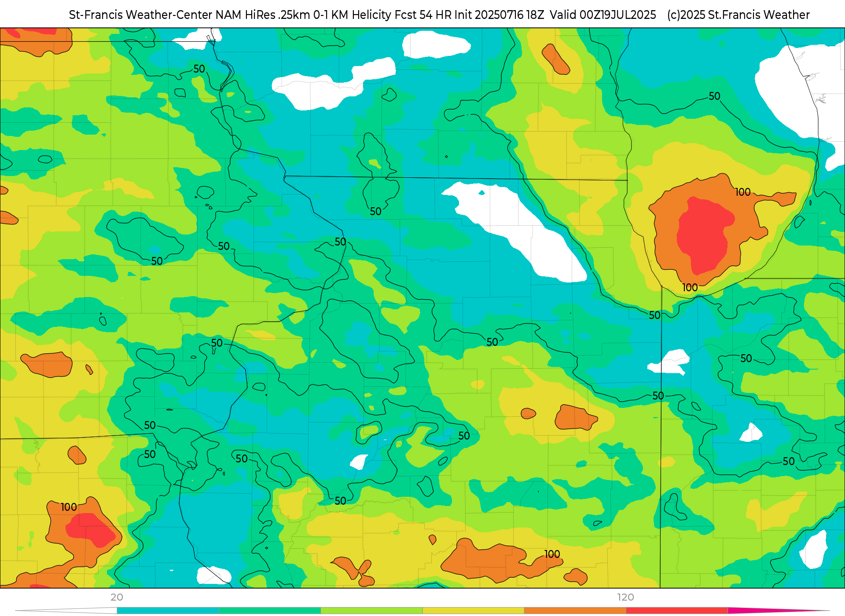
Task: Click "Init 20250716 18Z" in the title
Action: coord(499,15)
